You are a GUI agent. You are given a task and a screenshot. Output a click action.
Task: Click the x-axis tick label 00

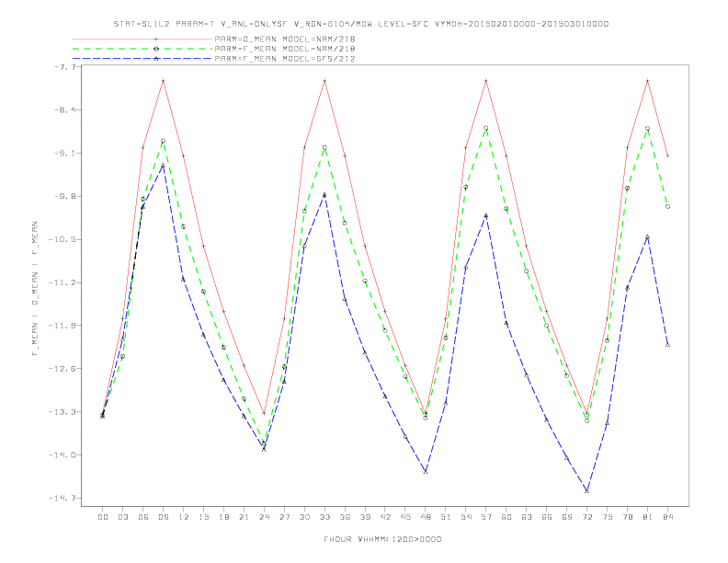(x=103, y=517)
